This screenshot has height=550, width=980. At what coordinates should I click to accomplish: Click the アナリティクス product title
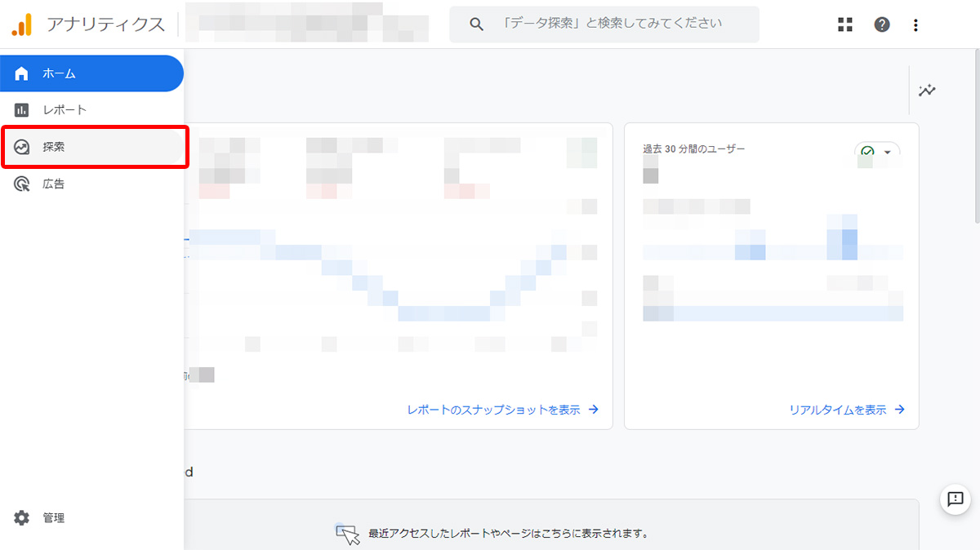click(105, 24)
